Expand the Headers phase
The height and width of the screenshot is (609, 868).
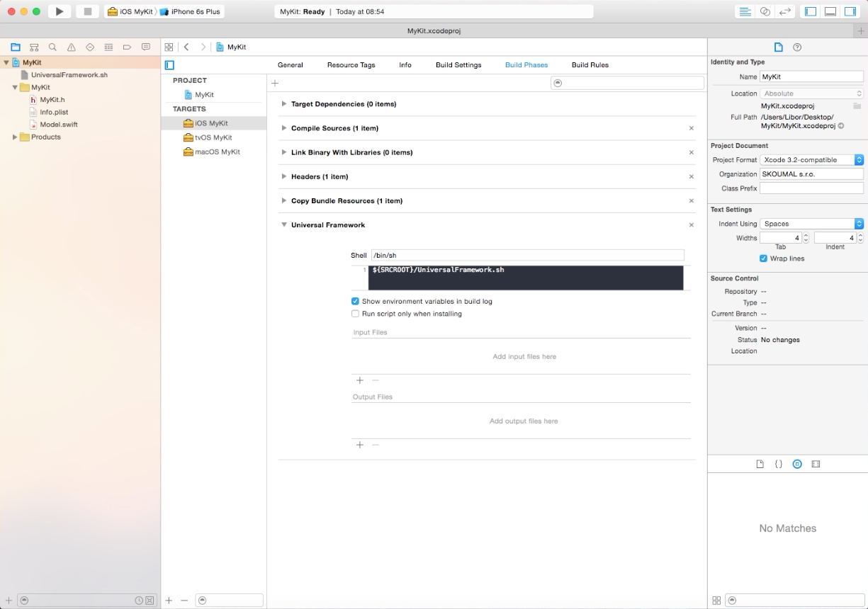pyautogui.click(x=284, y=176)
